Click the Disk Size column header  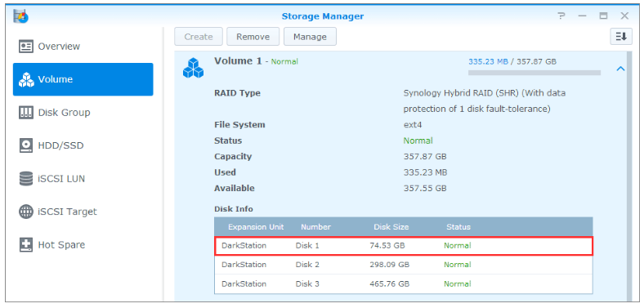[x=391, y=226]
